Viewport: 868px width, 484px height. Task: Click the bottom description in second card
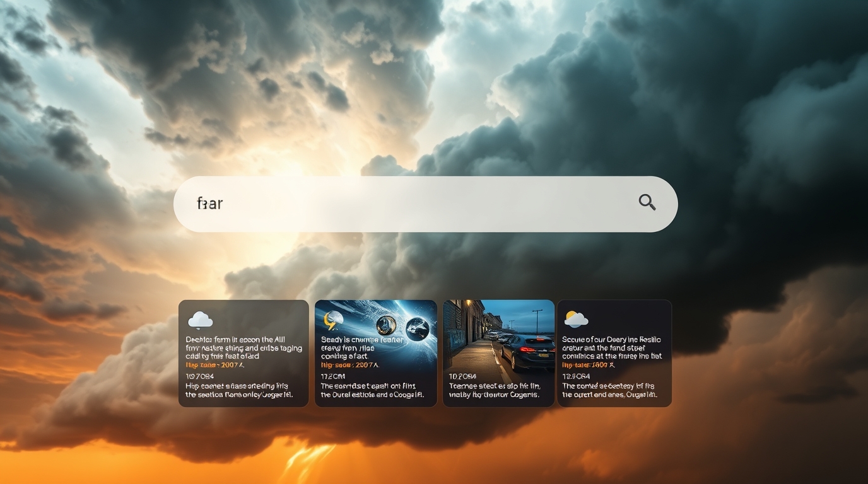click(372, 390)
